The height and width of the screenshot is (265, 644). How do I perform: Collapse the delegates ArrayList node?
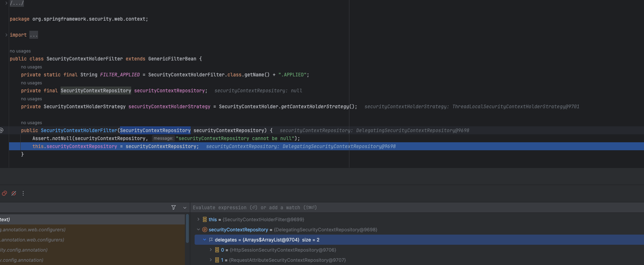point(204,240)
